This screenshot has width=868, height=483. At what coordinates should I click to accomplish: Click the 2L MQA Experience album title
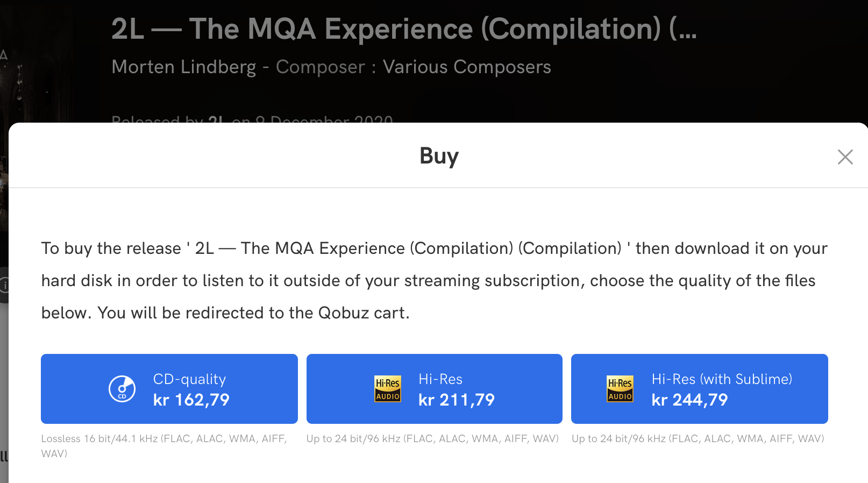[403, 29]
